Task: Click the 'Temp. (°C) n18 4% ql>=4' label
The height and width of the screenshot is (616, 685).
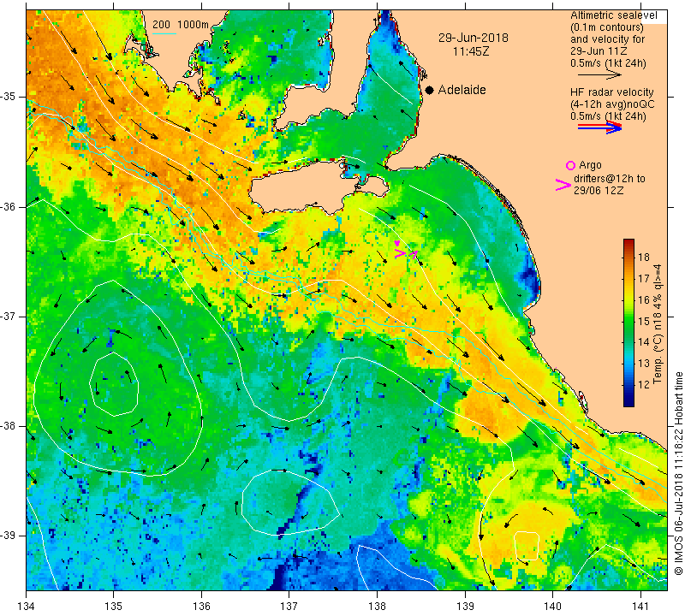Action: [x=658, y=324]
